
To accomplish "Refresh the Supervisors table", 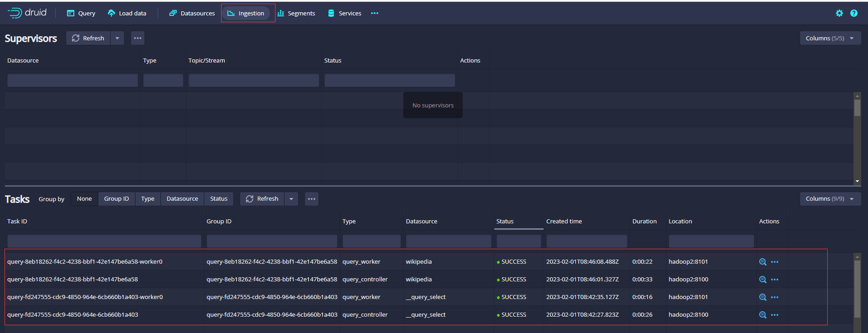I will pos(88,38).
